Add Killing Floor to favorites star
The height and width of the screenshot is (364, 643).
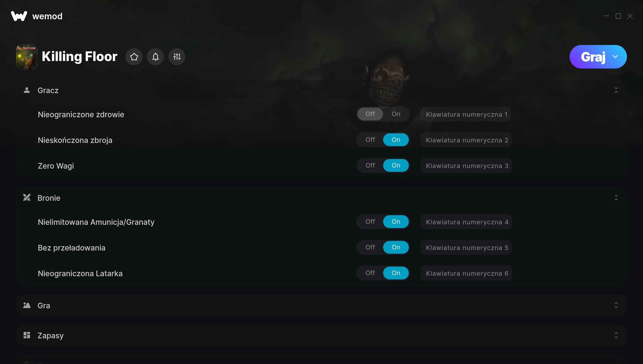pyautogui.click(x=134, y=57)
